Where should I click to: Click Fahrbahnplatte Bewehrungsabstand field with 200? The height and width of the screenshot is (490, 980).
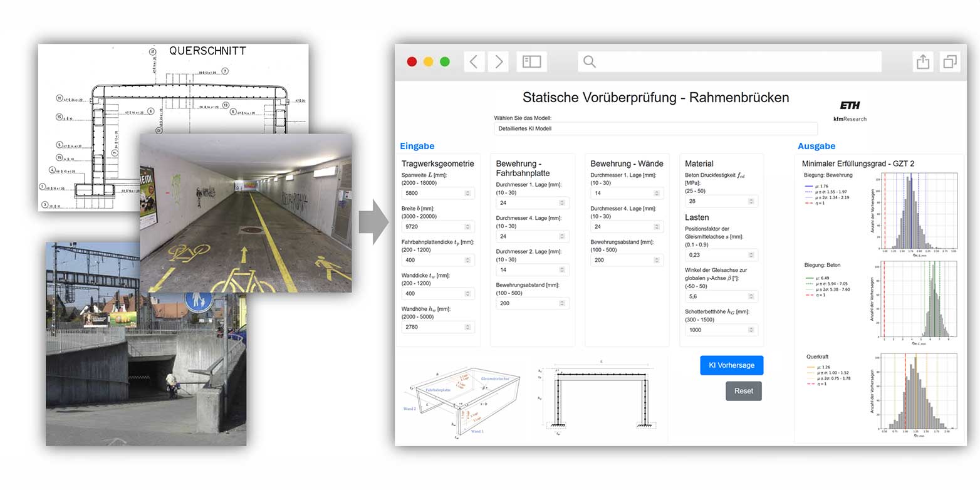[533, 303]
